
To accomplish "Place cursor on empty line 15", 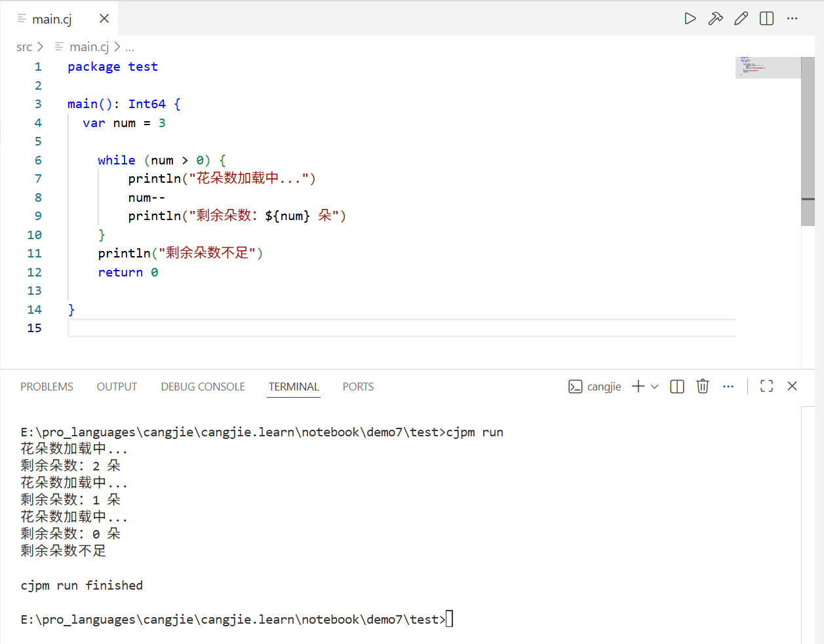I will (401, 328).
